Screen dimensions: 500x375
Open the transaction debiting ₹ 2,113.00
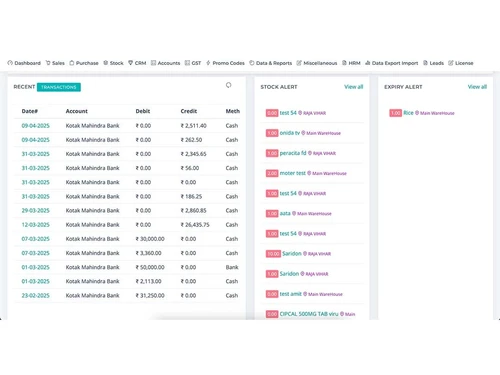pos(35,282)
